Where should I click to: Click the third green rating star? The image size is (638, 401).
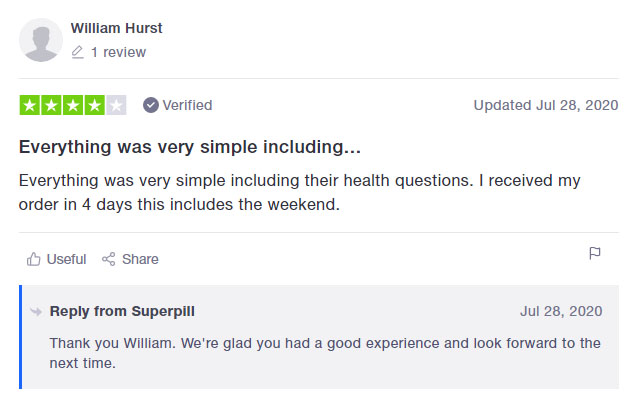(x=73, y=105)
